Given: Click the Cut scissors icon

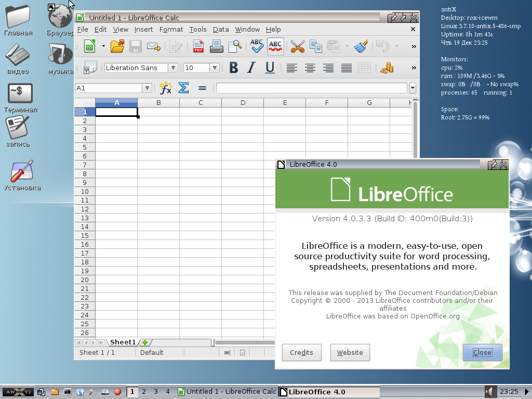Looking at the screenshot, I should click(298, 46).
